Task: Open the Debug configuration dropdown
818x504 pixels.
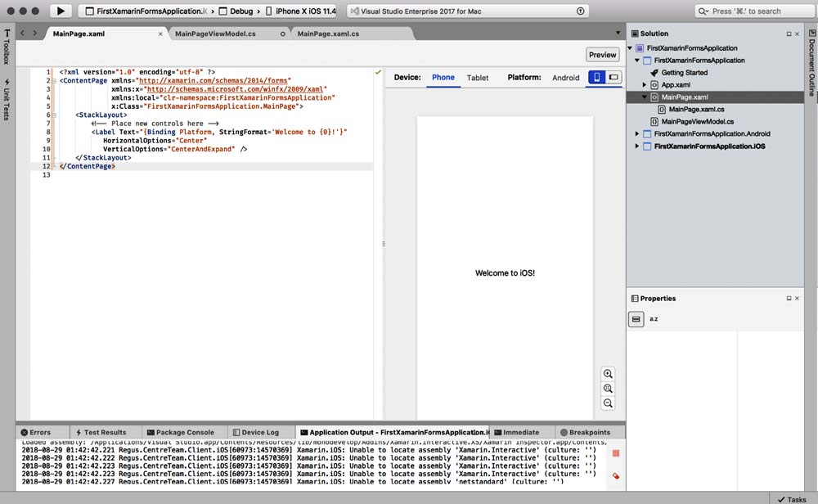Action: point(236,11)
